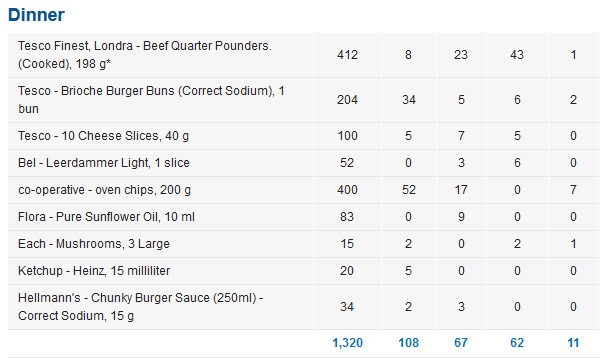The width and height of the screenshot is (600, 362).
Task: Open Flora Pure Sunflower Oil entry
Action: click(106, 217)
